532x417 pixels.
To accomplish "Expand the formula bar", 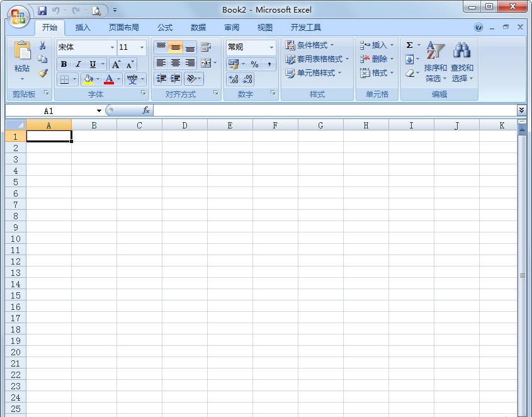I will click(521, 110).
